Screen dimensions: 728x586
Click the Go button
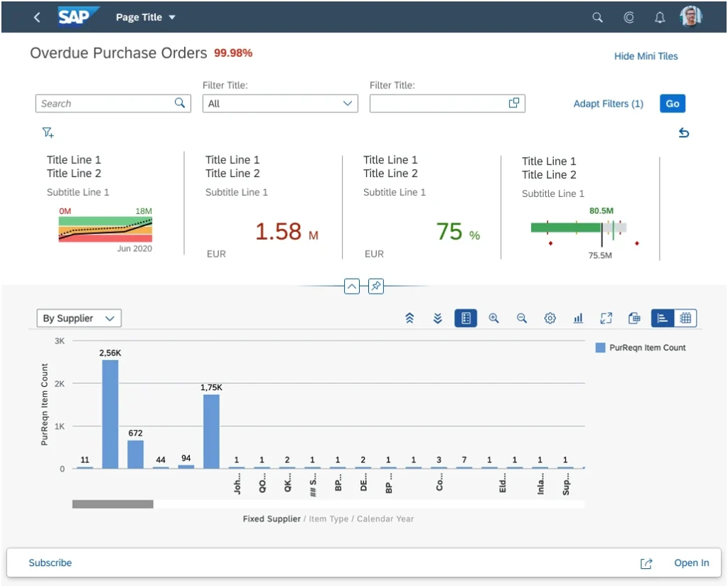tap(673, 104)
